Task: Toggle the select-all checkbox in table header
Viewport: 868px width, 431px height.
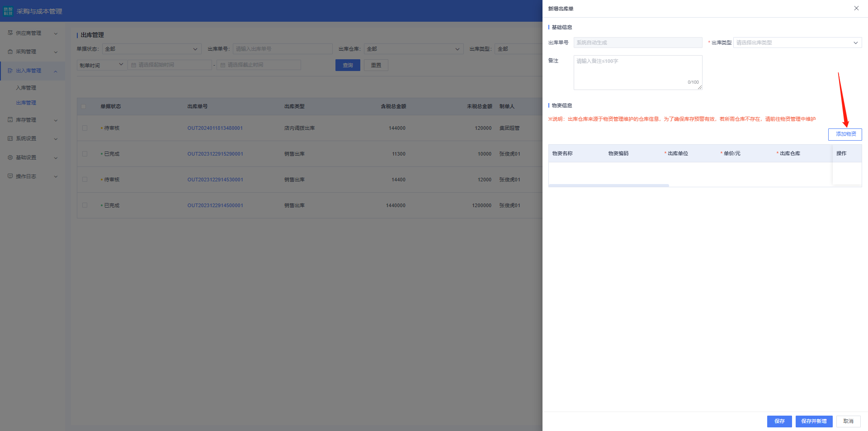Action: [83, 107]
